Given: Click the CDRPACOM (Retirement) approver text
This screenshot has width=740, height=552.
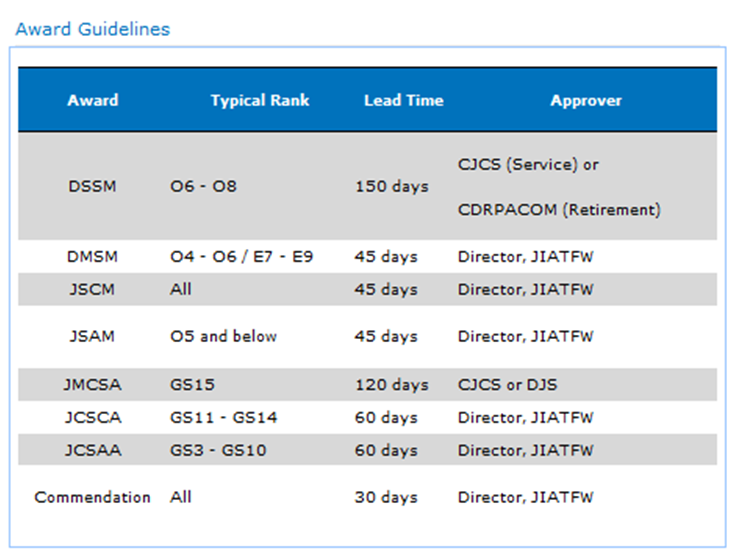Looking at the screenshot, I should [x=559, y=210].
